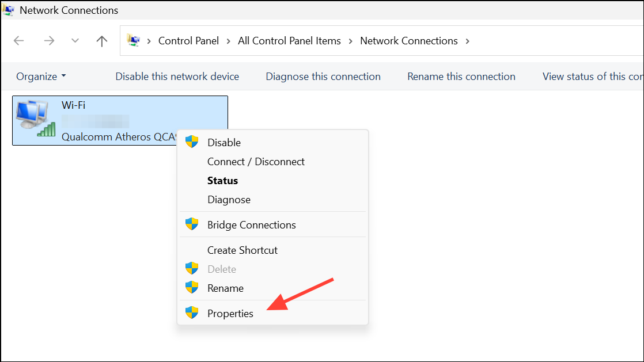This screenshot has height=362, width=644.
Task: Expand the chevron after Control Panel breadcrumb
Action: (x=229, y=41)
